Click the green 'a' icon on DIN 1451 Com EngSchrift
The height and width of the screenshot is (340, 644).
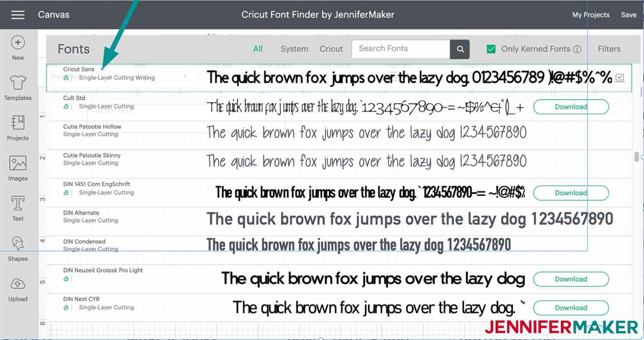(66, 193)
